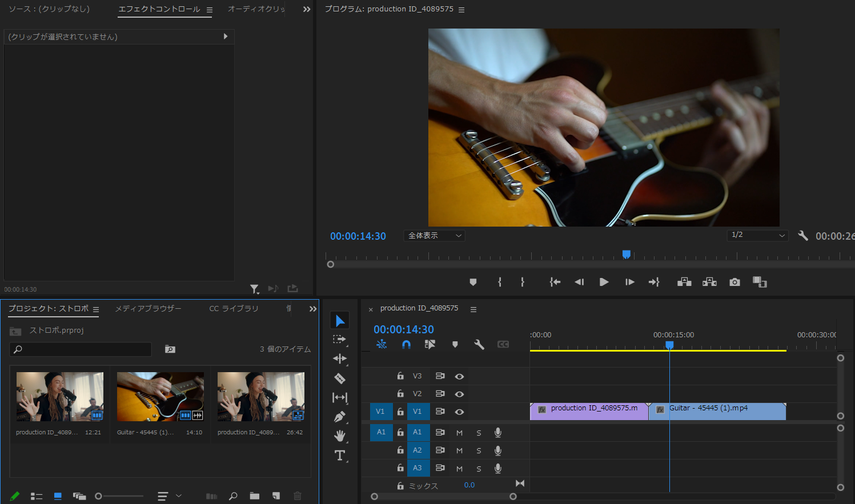
Task: Switch Project panel to list view
Action: click(x=37, y=496)
